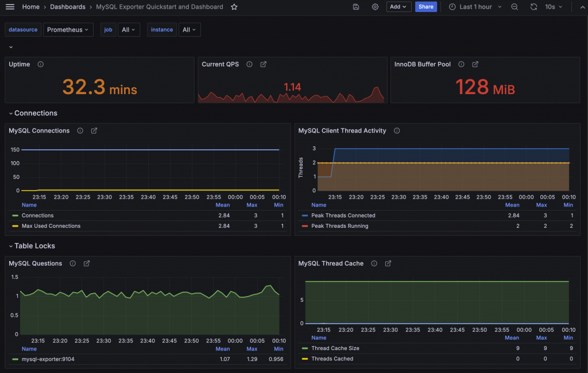Go to Dashboards breadcrumb
Screen dimensions: 588x373
tap(68, 7)
